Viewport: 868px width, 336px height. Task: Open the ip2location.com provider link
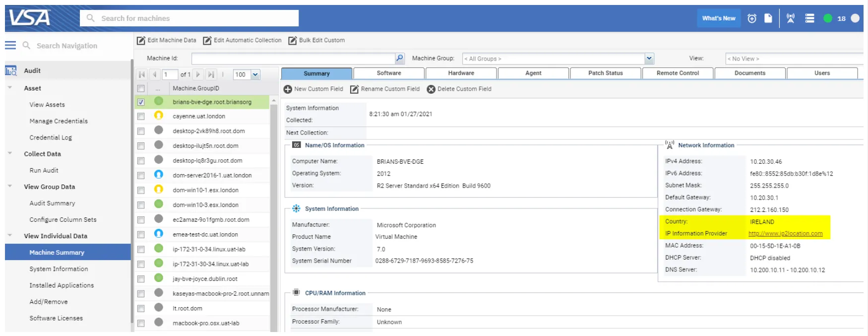pyautogui.click(x=785, y=234)
